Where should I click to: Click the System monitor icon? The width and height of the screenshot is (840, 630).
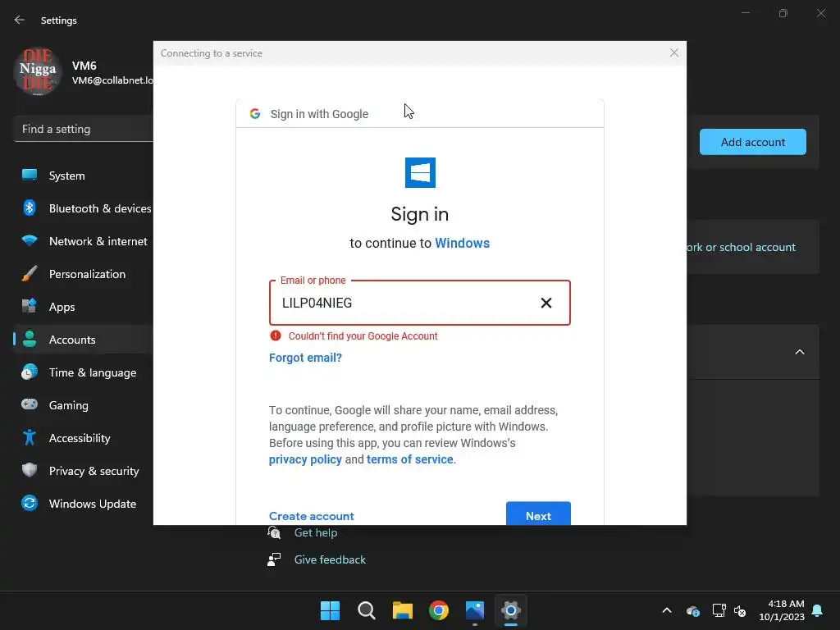pos(30,175)
